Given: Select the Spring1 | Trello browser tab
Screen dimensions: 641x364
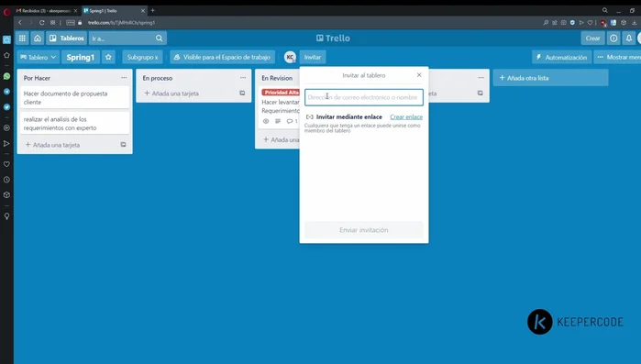Looking at the screenshot, I should point(113,11).
